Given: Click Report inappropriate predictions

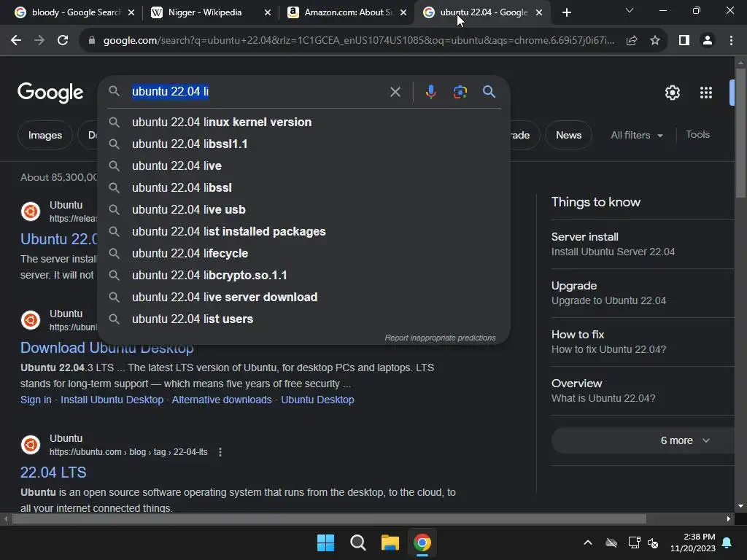Looking at the screenshot, I should pyautogui.click(x=440, y=338).
